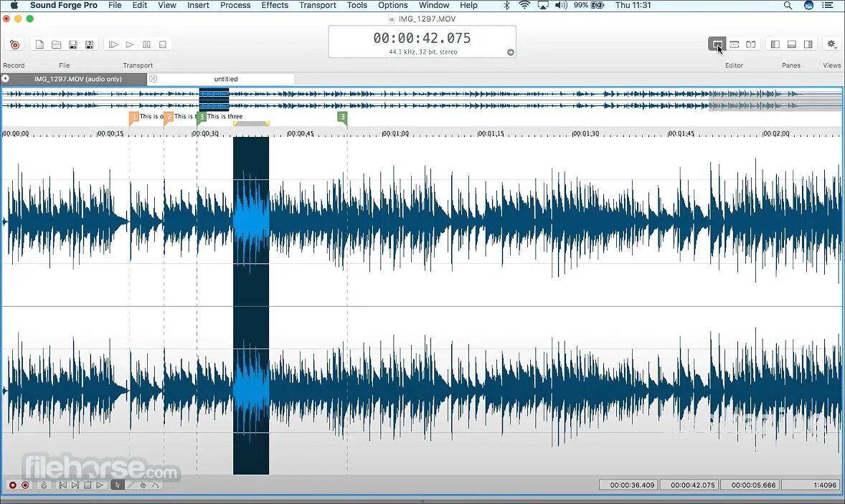Select the Pencil tool
The height and width of the screenshot is (504, 845).
click(131, 485)
